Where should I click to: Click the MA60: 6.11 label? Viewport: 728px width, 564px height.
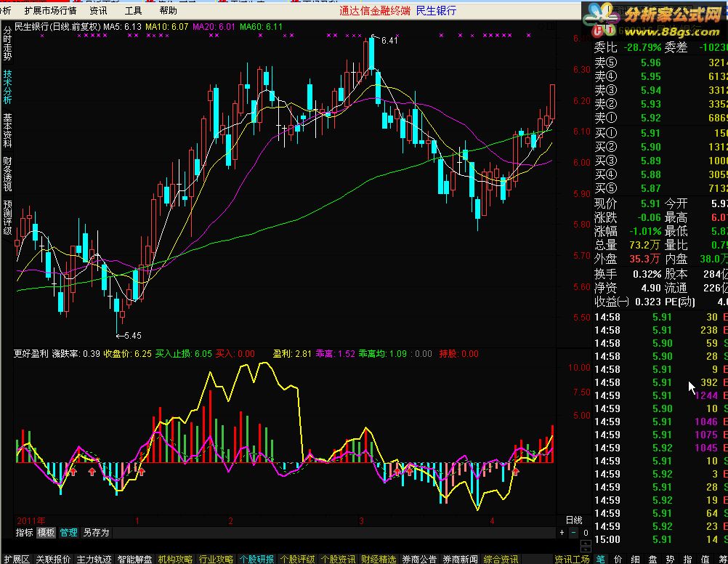coord(261,27)
